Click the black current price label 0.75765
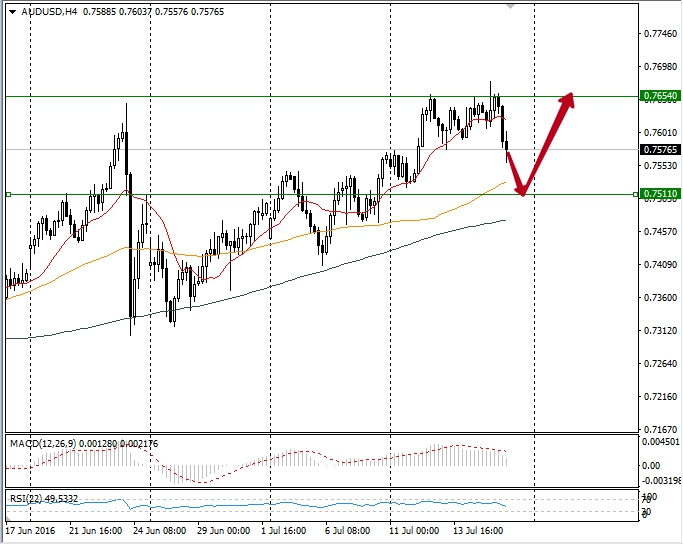 [x=660, y=149]
